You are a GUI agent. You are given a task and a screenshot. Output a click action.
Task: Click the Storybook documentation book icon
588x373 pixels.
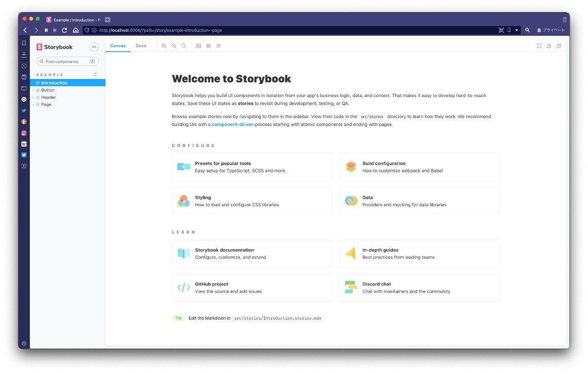click(x=184, y=253)
